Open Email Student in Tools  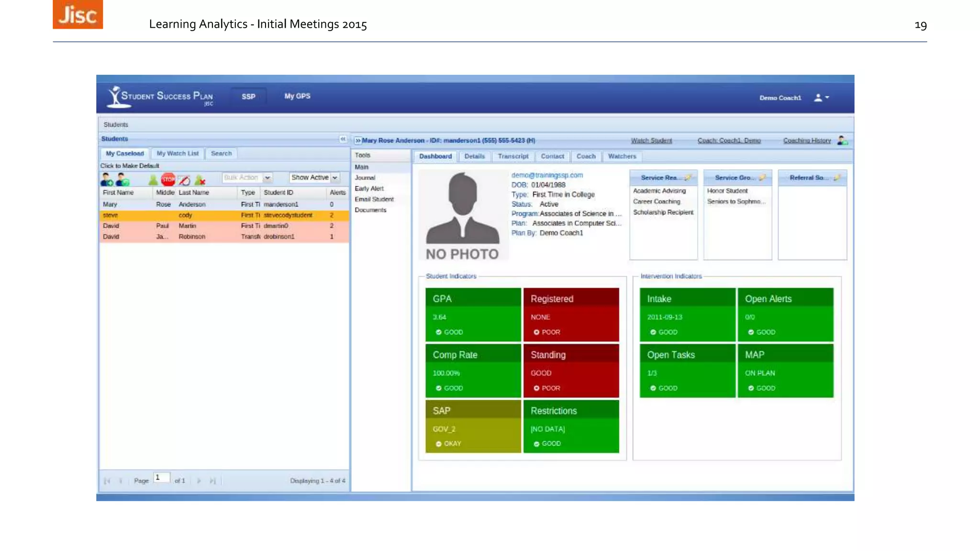(381, 199)
